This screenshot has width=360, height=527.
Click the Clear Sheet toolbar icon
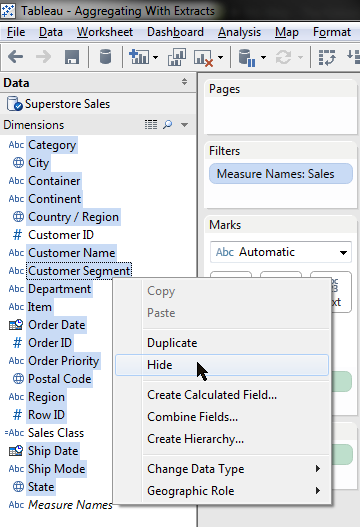click(203, 58)
